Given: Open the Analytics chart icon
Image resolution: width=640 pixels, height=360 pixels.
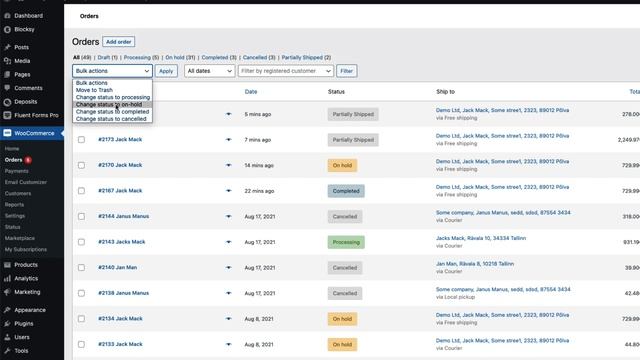Looking at the screenshot, I should pyautogui.click(x=7, y=278).
